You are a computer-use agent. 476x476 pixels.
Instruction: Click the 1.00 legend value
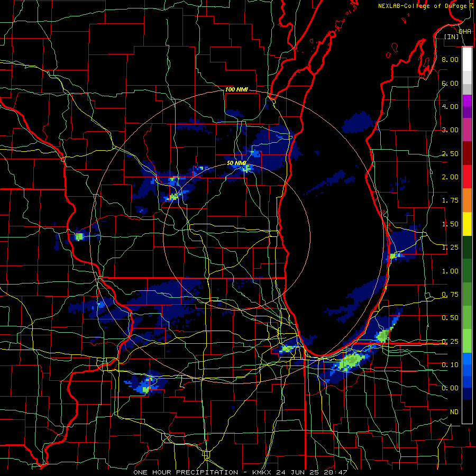click(450, 271)
